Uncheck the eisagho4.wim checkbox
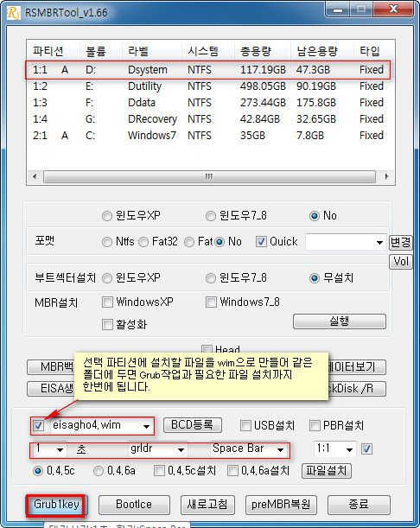 [x=38, y=426]
